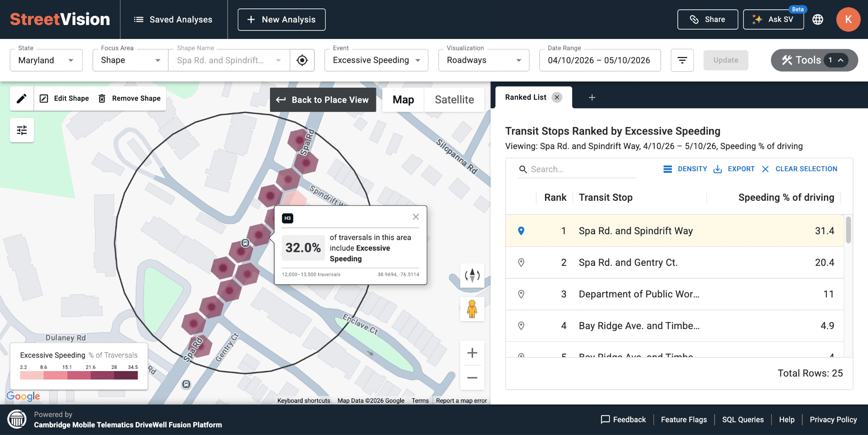Open Report a map error link

point(461,401)
